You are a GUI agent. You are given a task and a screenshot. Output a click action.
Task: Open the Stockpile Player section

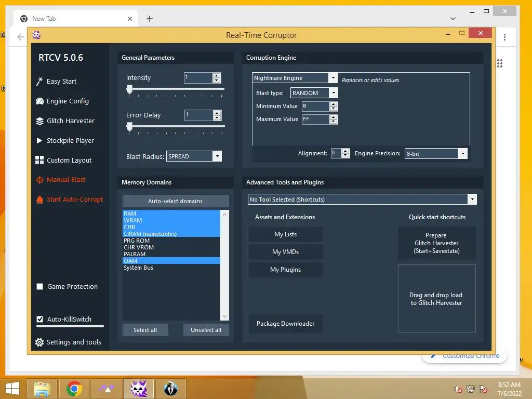coord(70,140)
